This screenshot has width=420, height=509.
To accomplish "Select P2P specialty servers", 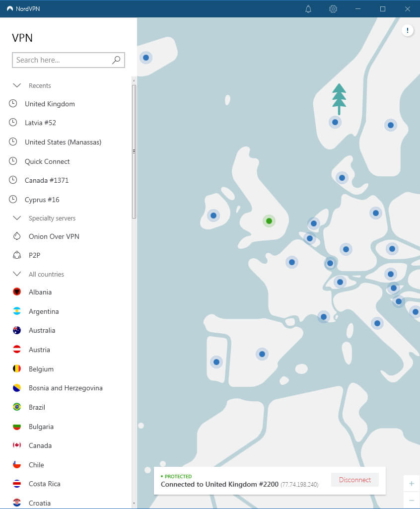I will pyautogui.click(x=34, y=255).
